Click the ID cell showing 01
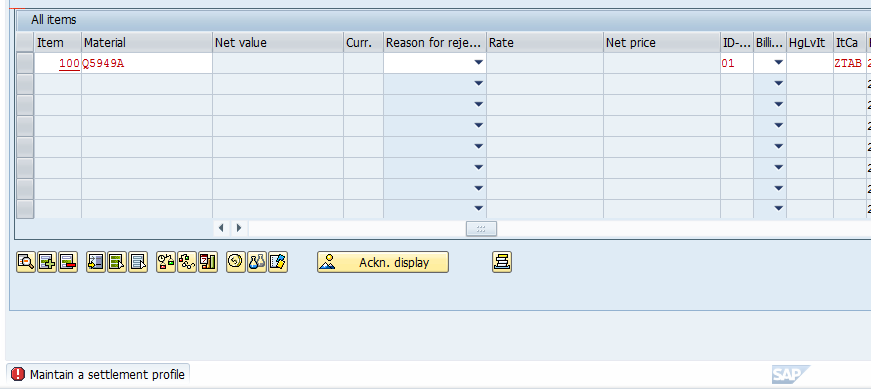 coord(737,63)
